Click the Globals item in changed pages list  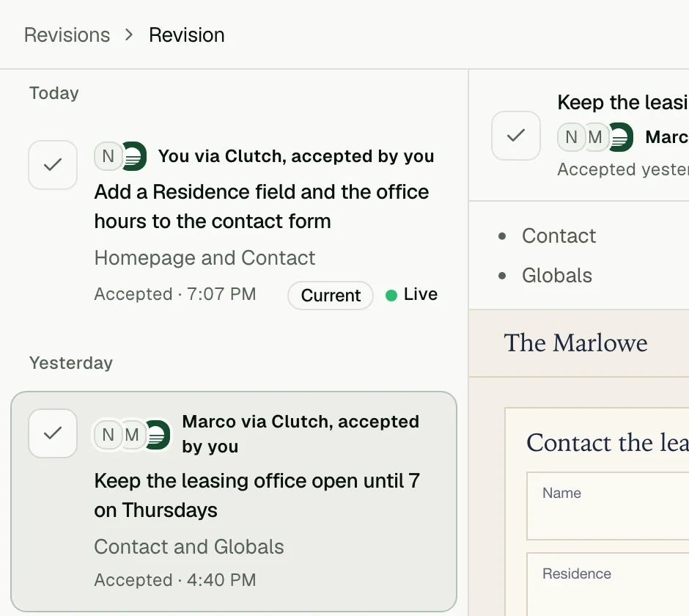tap(557, 276)
